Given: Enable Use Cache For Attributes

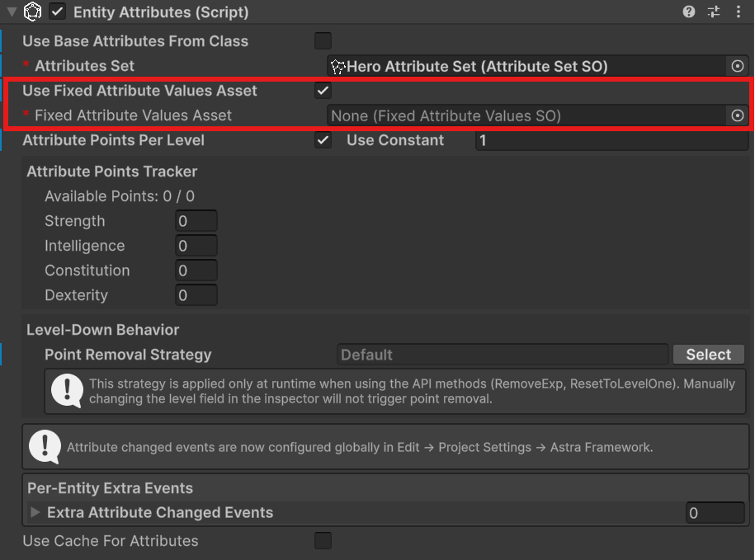Looking at the screenshot, I should tap(323, 541).
